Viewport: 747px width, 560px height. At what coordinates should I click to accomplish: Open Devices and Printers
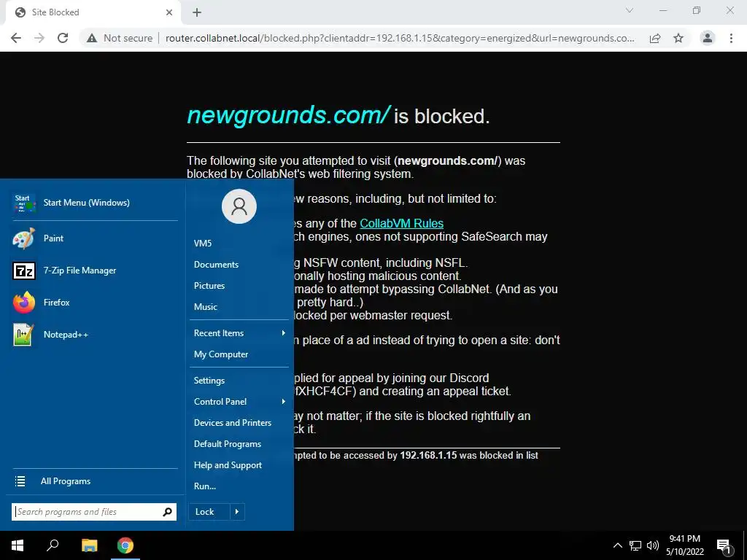tap(239, 422)
